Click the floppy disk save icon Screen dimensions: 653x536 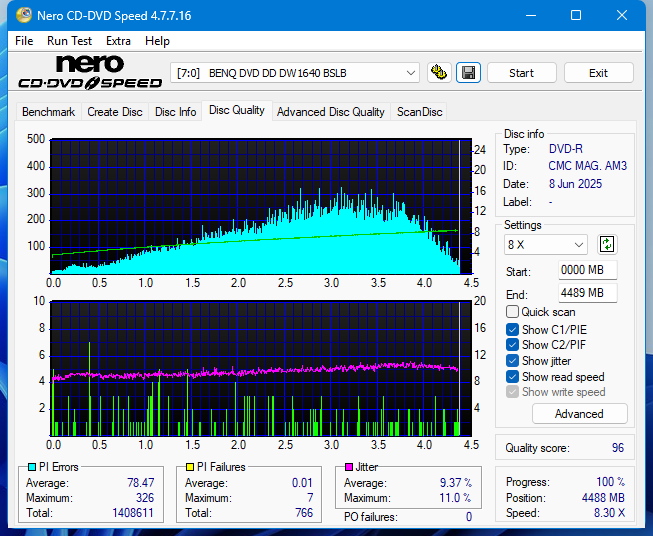coord(467,73)
